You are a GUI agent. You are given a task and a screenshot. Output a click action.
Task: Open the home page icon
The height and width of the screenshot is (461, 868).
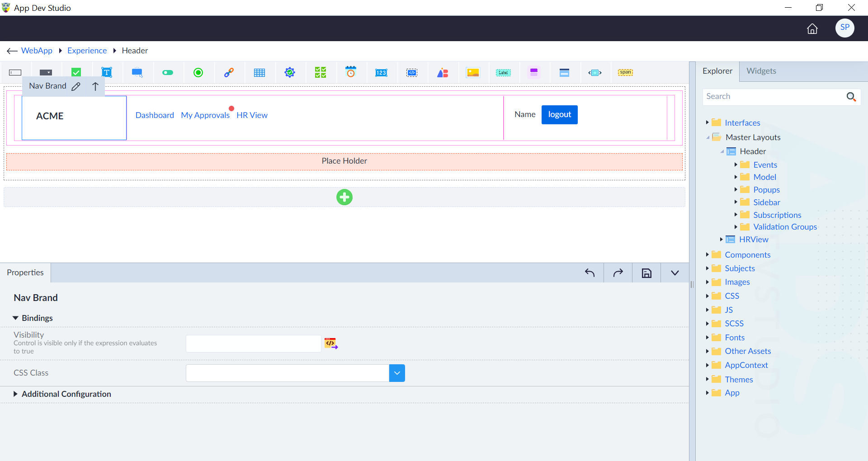pos(812,28)
